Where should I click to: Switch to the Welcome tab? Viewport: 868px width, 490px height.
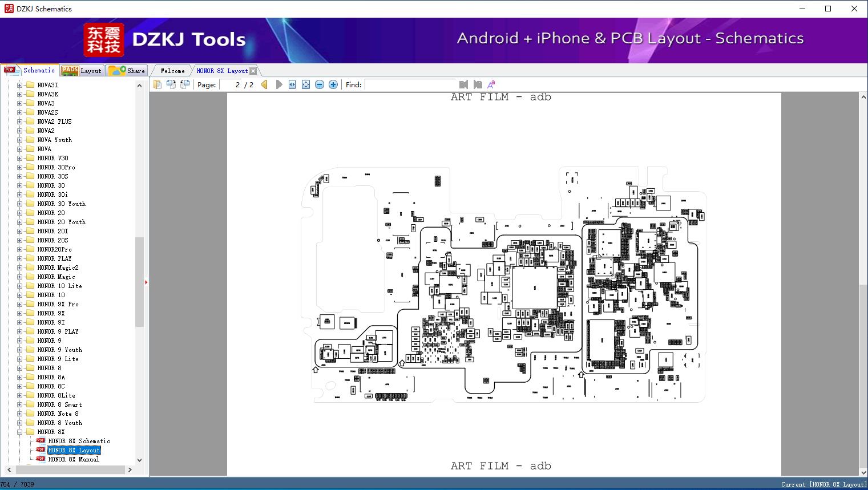coord(172,71)
